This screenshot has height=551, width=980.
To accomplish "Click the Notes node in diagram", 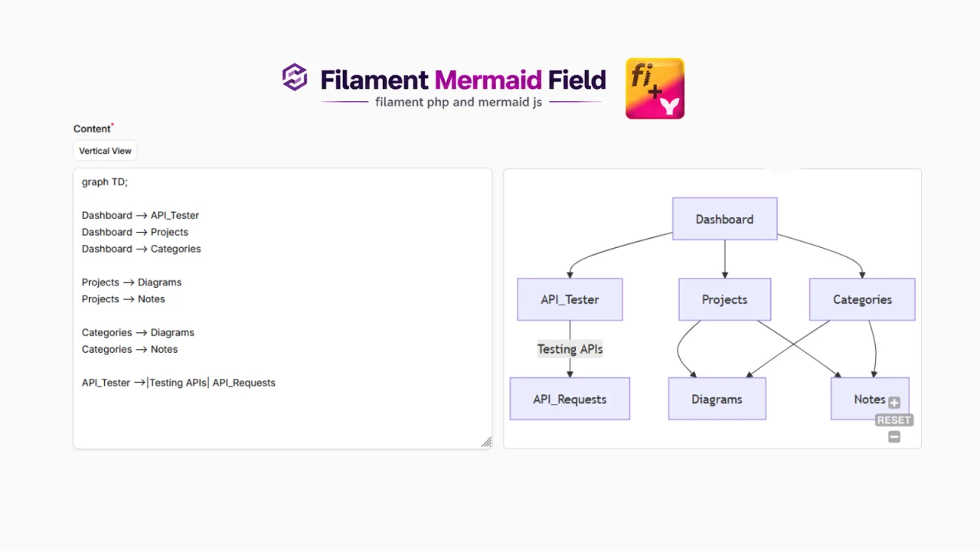I will (870, 399).
